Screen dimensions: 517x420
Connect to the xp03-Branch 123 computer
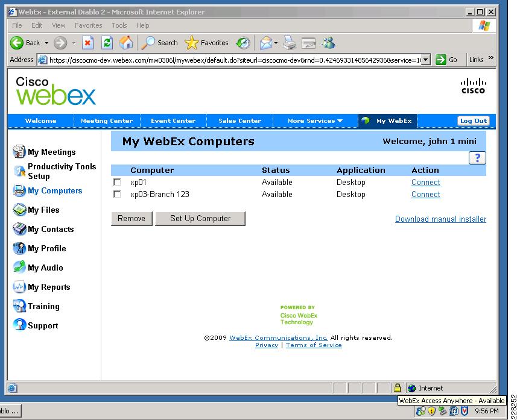click(x=426, y=195)
